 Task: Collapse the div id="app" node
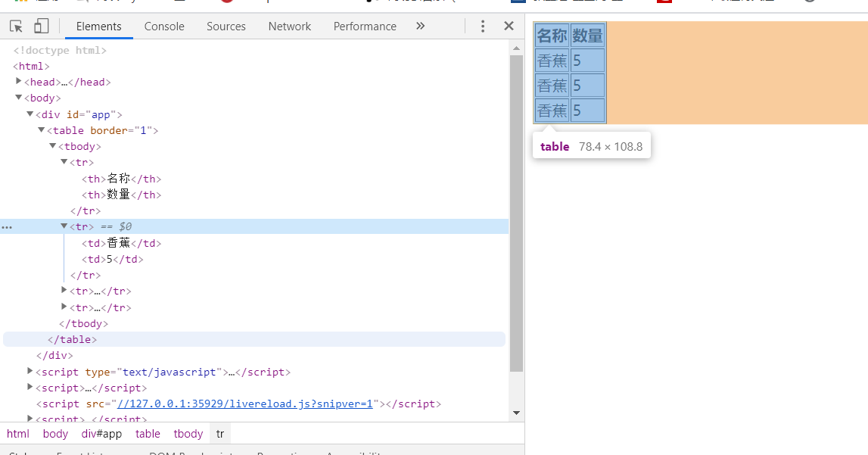[30, 114]
